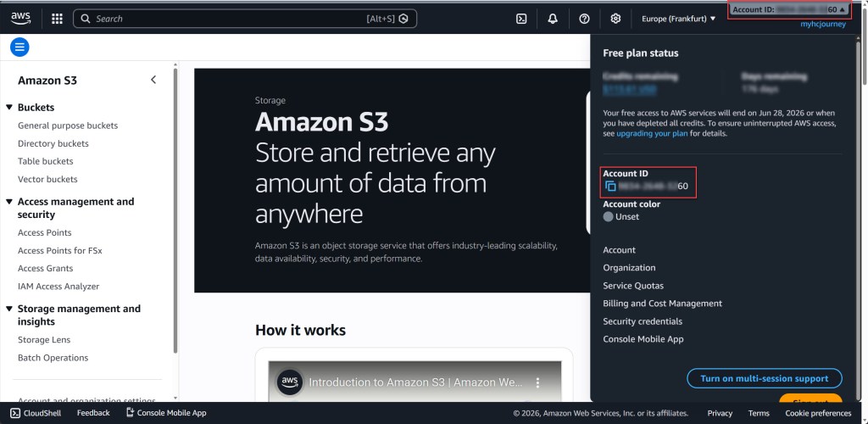The width and height of the screenshot is (868, 424).
Task: Open Billing and Cost Management
Action: tap(662, 304)
